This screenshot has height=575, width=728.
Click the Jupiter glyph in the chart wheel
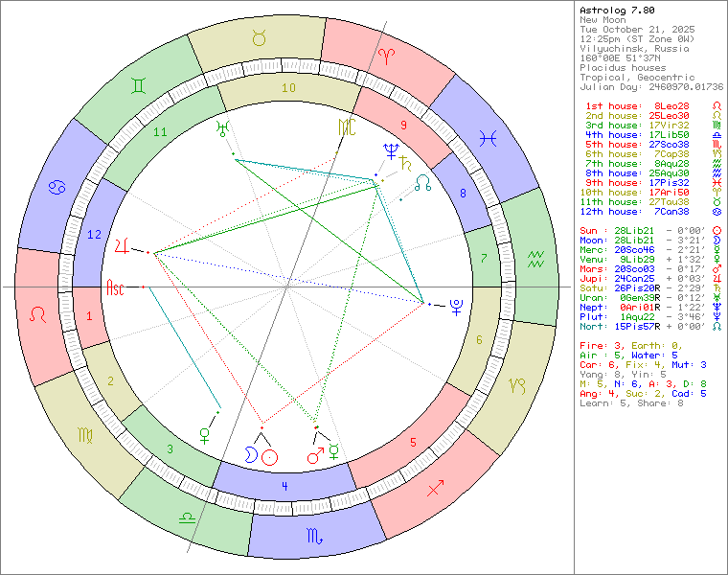pyautogui.click(x=122, y=245)
